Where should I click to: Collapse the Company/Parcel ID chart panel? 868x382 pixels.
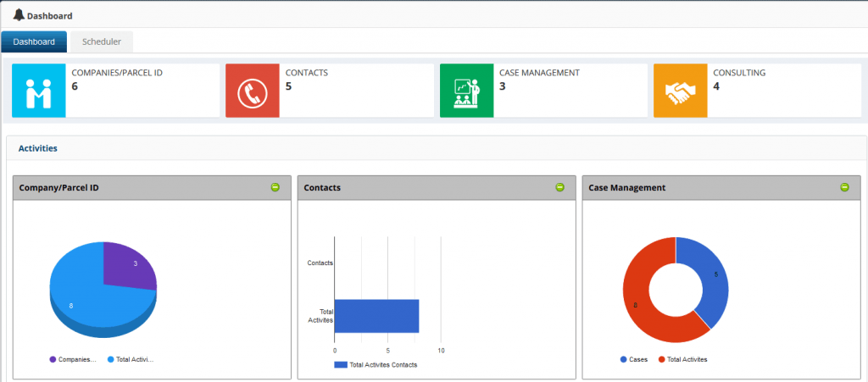(275, 187)
